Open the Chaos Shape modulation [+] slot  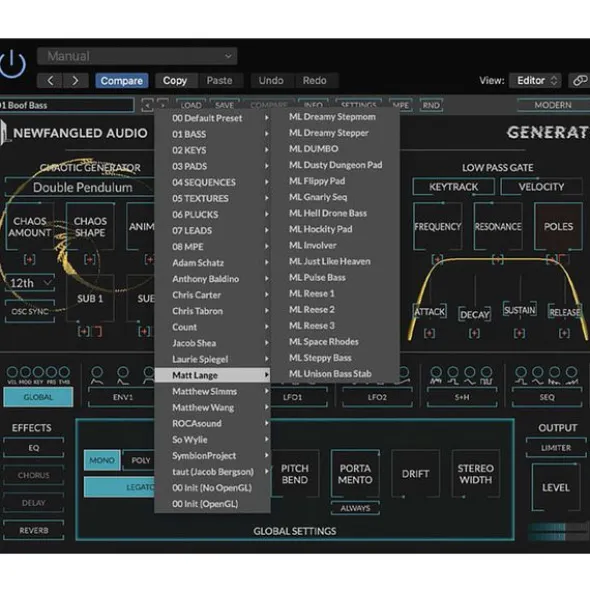(x=89, y=260)
